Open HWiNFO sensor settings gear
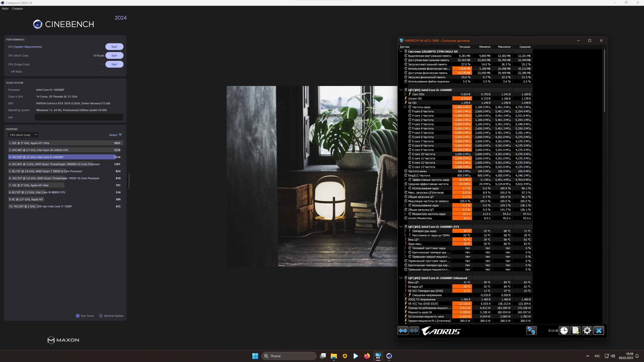 [587, 331]
